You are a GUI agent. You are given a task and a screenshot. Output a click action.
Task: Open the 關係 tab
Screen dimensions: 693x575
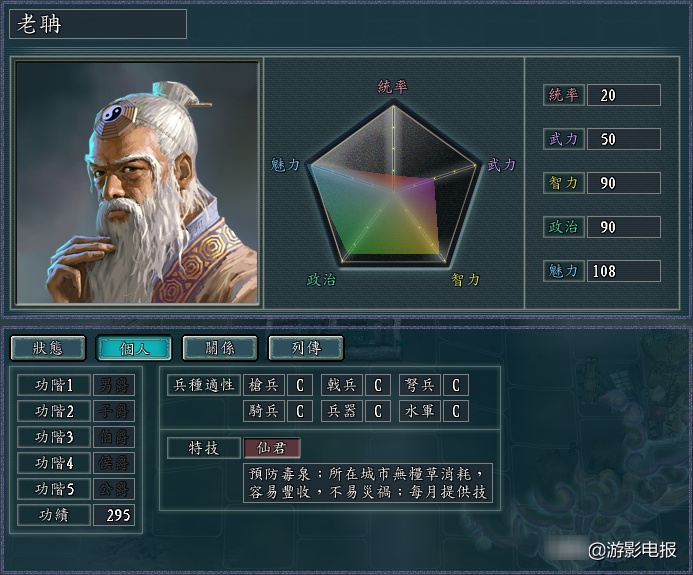[220, 348]
